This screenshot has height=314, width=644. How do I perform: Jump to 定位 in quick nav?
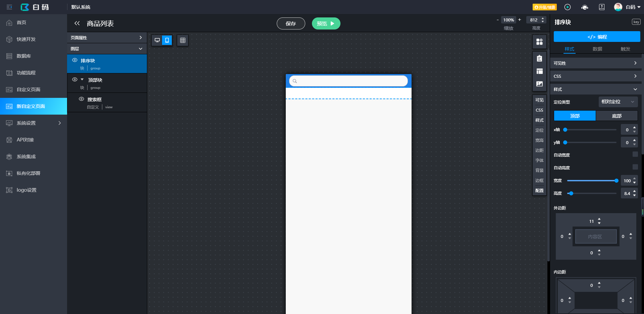539,130
